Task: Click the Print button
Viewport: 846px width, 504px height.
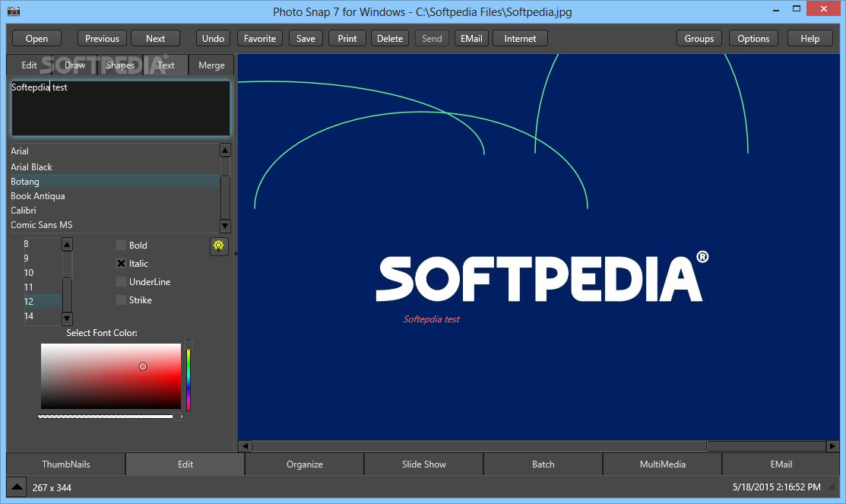Action: coord(347,38)
